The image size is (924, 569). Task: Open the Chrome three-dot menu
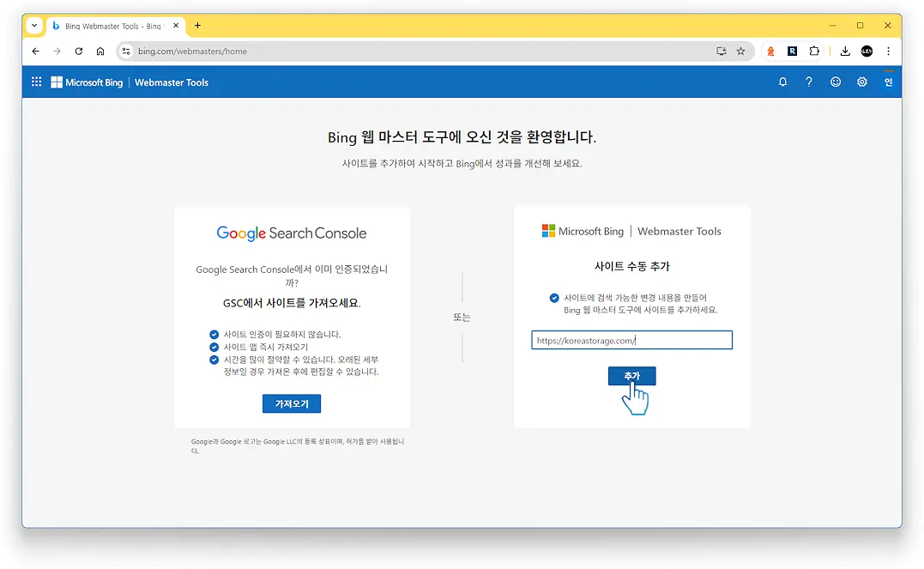pyautogui.click(x=889, y=51)
